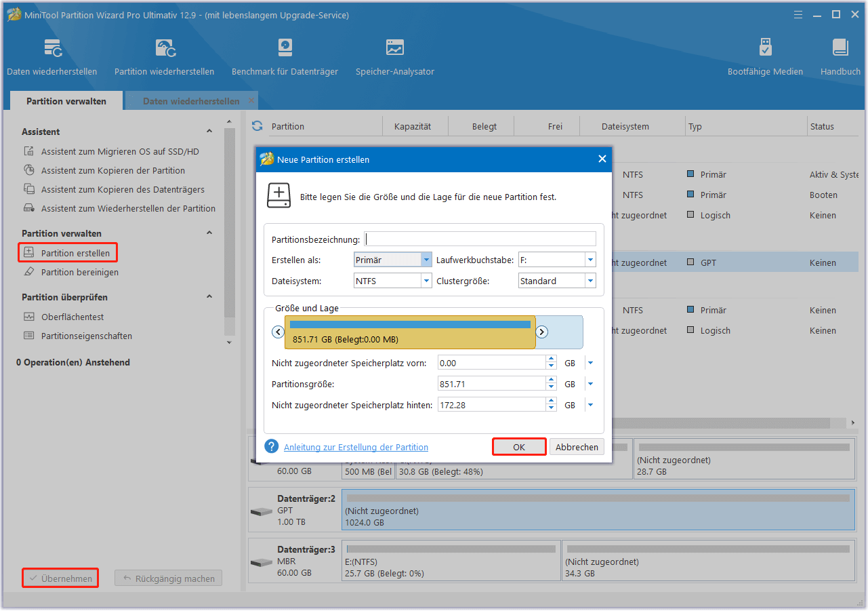868x611 pixels.
Task: Choose Partition bereinigen in sidebar
Action: (x=71, y=273)
